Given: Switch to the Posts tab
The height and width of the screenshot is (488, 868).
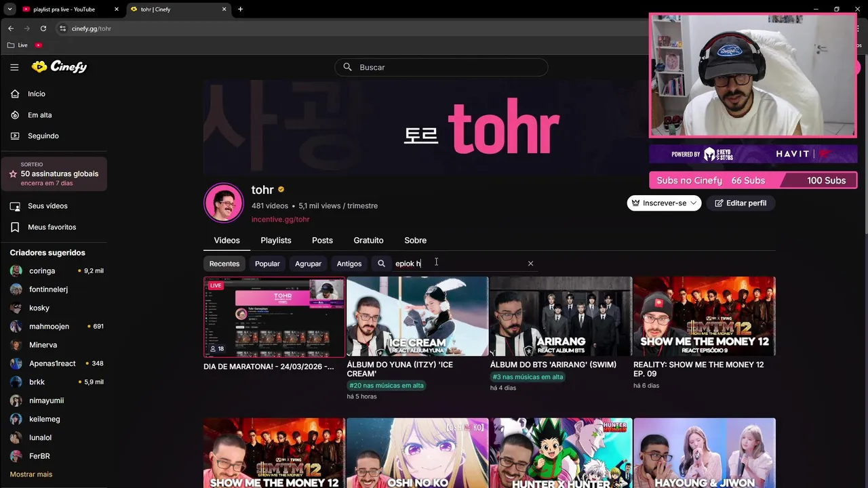Looking at the screenshot, I should pos(322,241).
